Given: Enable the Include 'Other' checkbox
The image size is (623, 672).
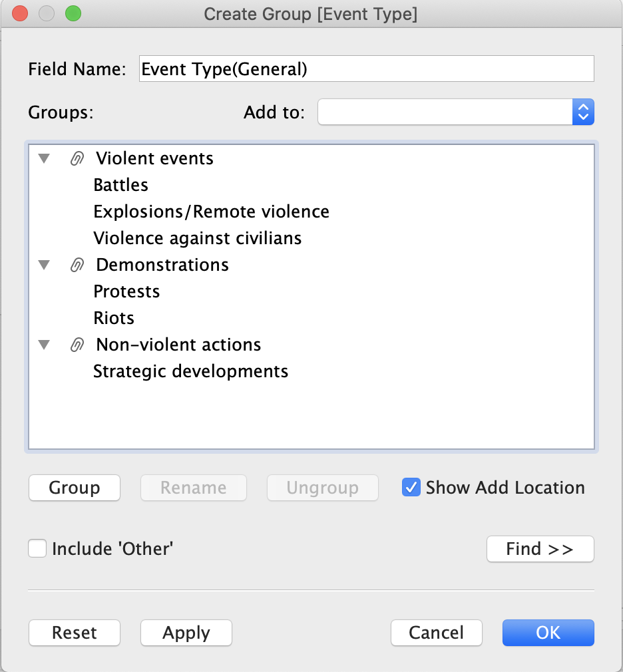Looking at the screenshot, I should click(38, 549).
